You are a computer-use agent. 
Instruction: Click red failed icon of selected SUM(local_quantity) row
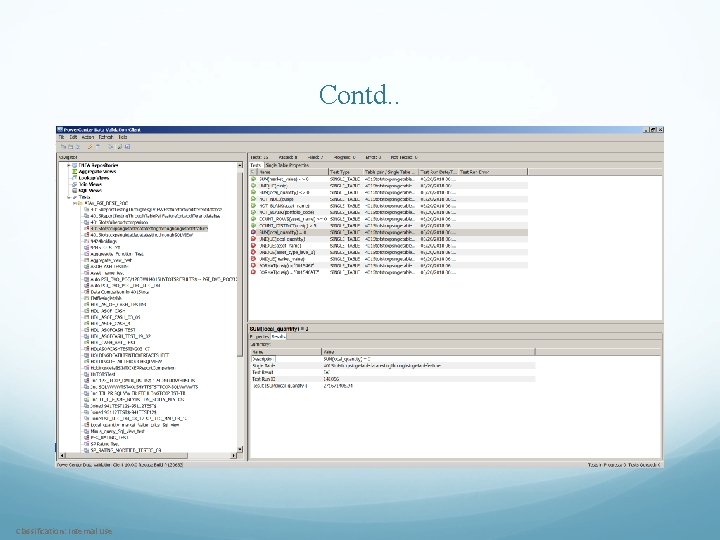click(253, 232)
